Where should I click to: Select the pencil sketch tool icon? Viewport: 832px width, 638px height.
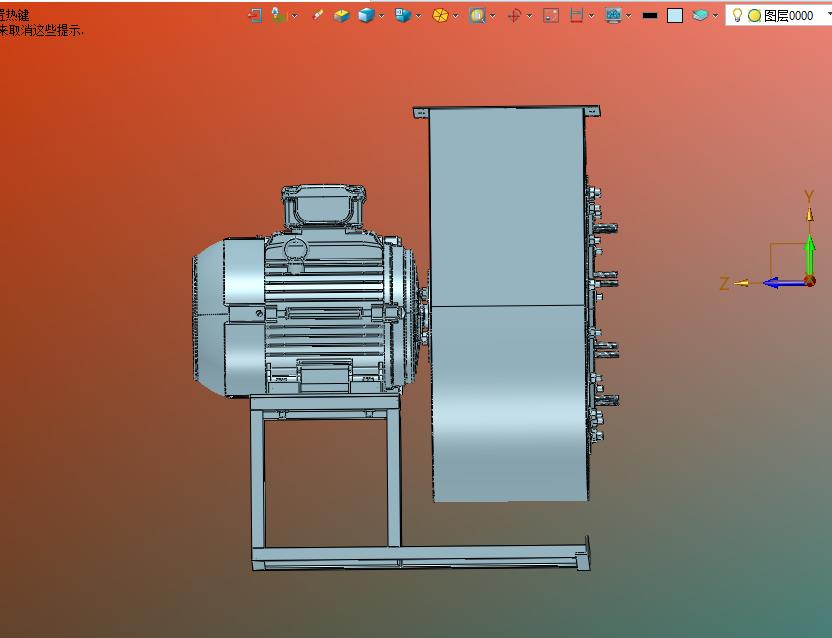318,15
